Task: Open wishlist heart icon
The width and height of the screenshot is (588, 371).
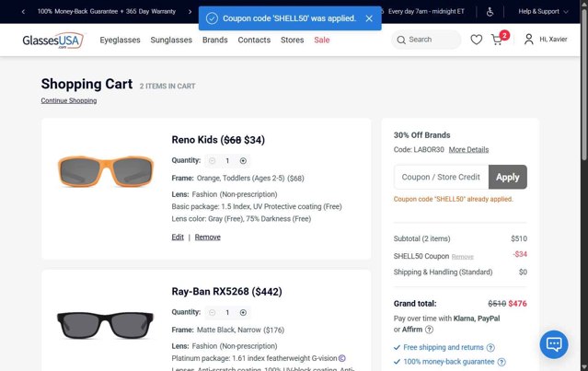Action: pos(477,40)
